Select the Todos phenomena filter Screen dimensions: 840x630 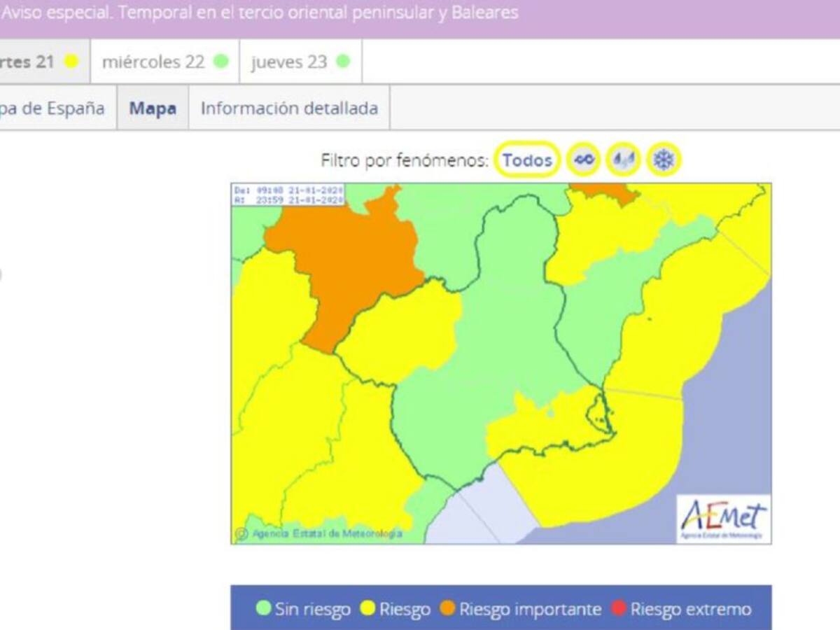[x=527, y=160]
